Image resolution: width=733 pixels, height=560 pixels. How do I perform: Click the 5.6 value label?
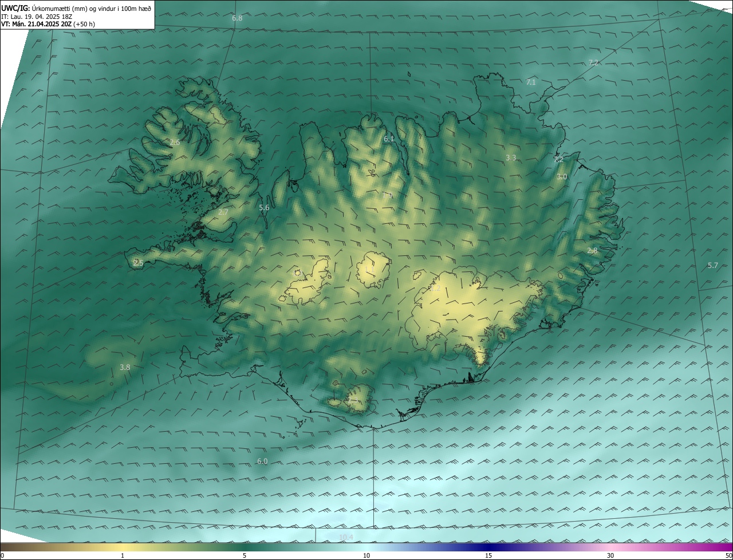click(x=264, y=208)
